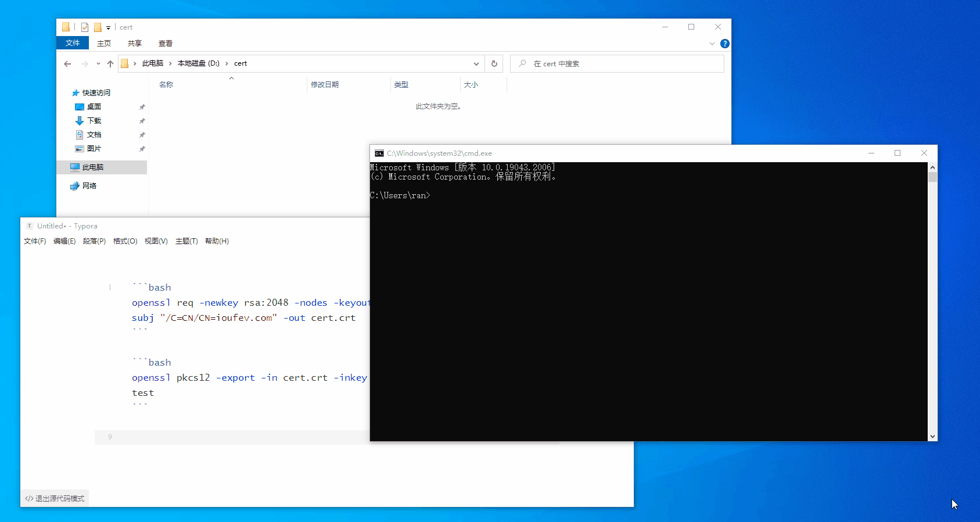Viewport: 980px width, 522px height.
Task: Click the search box for cert folder
Action: (617, 63)
